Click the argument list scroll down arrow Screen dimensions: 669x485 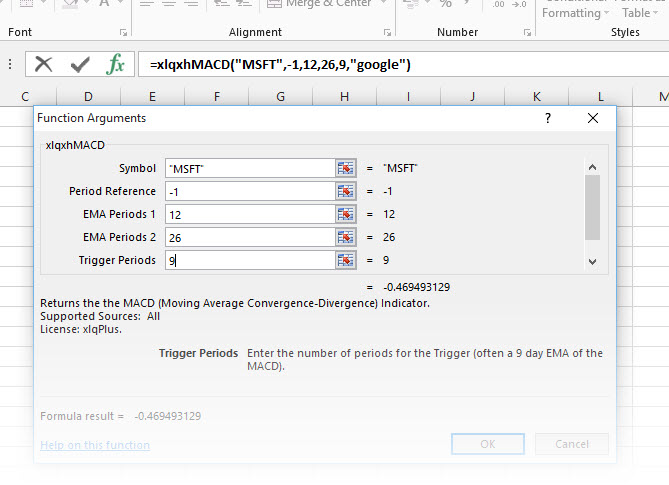pos(592,261)
